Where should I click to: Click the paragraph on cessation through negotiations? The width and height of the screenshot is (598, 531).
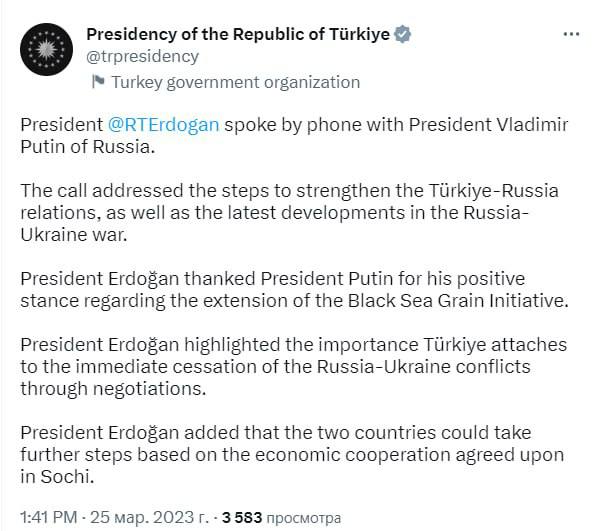click(x=294, y=367)
